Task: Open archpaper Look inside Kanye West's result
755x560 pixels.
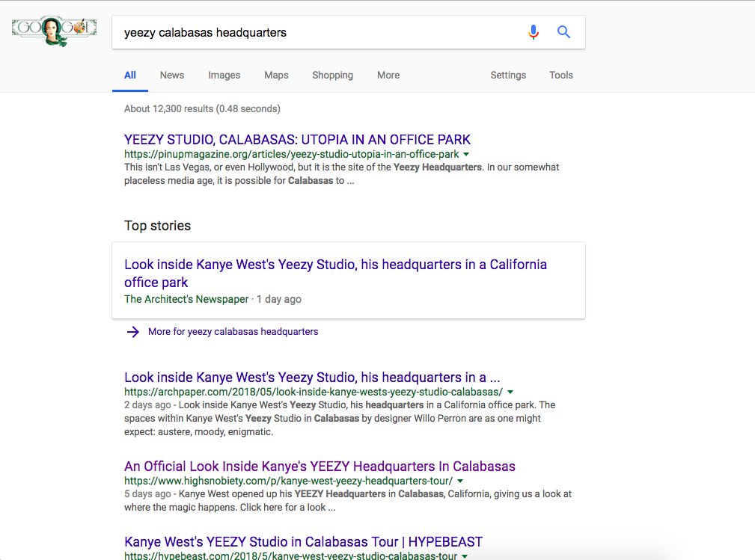Action: click(x=312, y=377)
